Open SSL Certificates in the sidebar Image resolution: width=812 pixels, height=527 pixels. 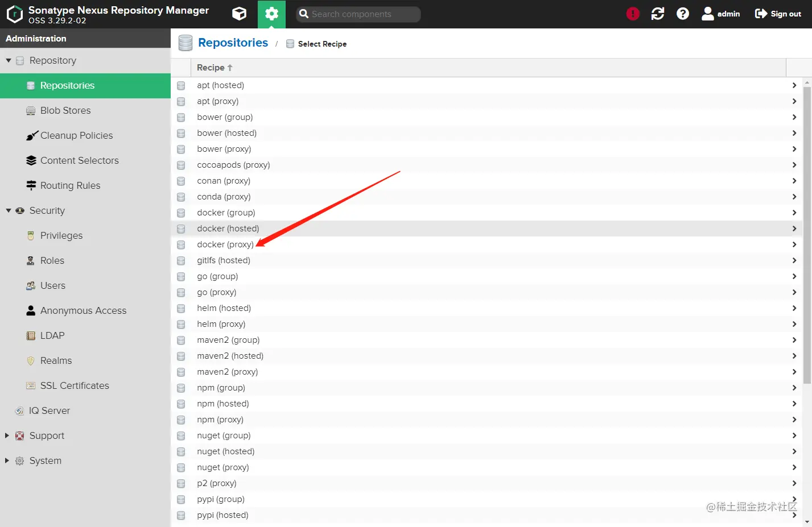tap(85, 386)
